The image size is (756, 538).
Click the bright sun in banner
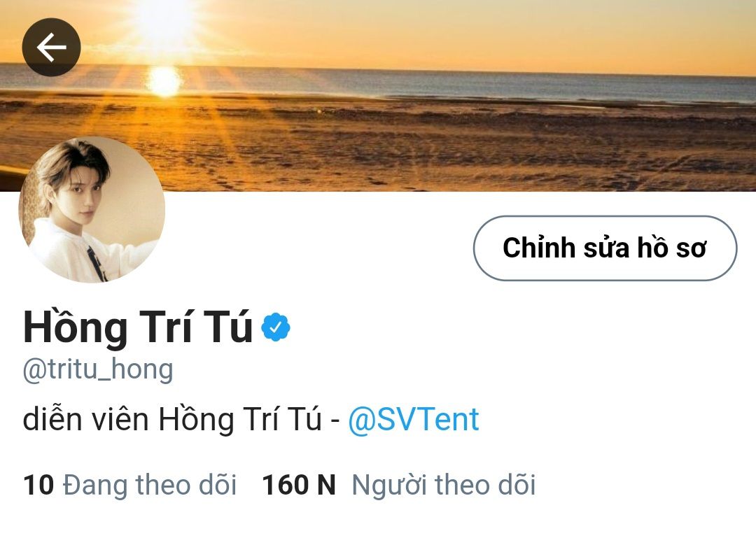click(164, 22)
